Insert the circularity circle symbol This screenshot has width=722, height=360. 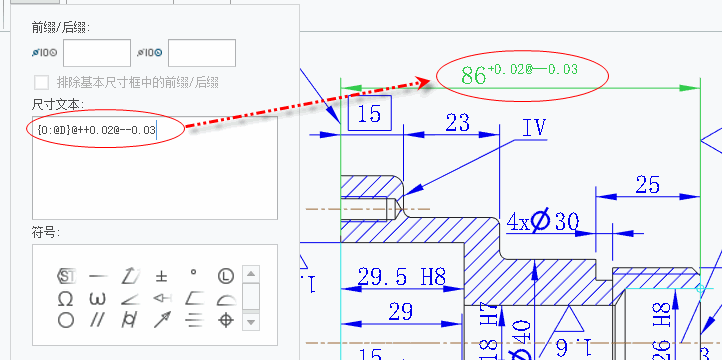pos(66,320)
